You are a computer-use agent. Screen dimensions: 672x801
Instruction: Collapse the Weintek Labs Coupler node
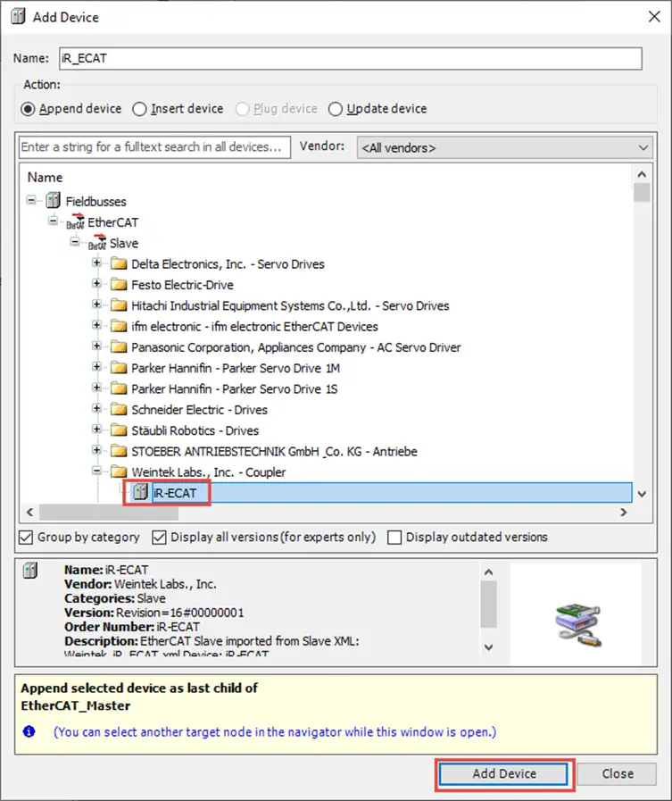pos(96,471)
